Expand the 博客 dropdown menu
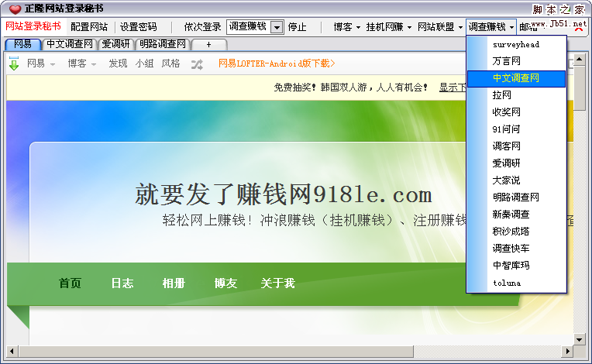Screen dimensions: 592x364 (347, 27)
